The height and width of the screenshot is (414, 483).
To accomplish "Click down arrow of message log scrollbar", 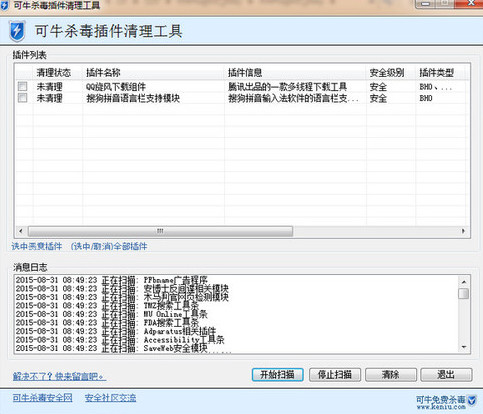I will coord(464,347).
